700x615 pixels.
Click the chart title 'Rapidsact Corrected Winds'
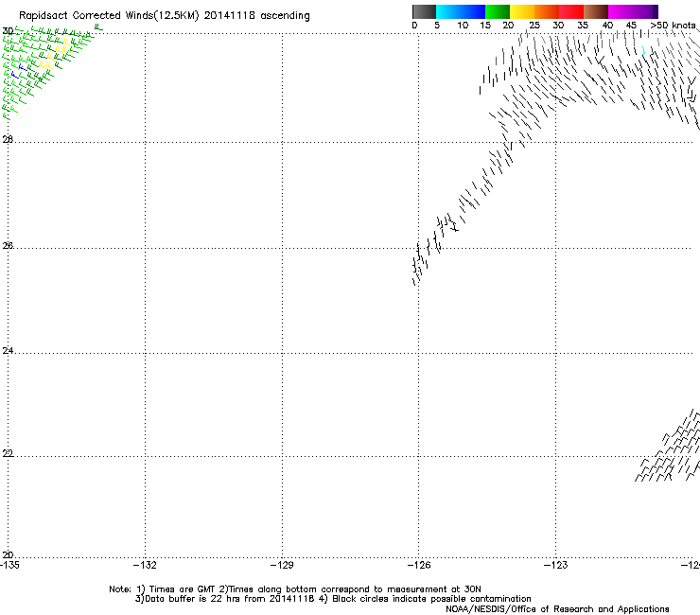point(86,15)
